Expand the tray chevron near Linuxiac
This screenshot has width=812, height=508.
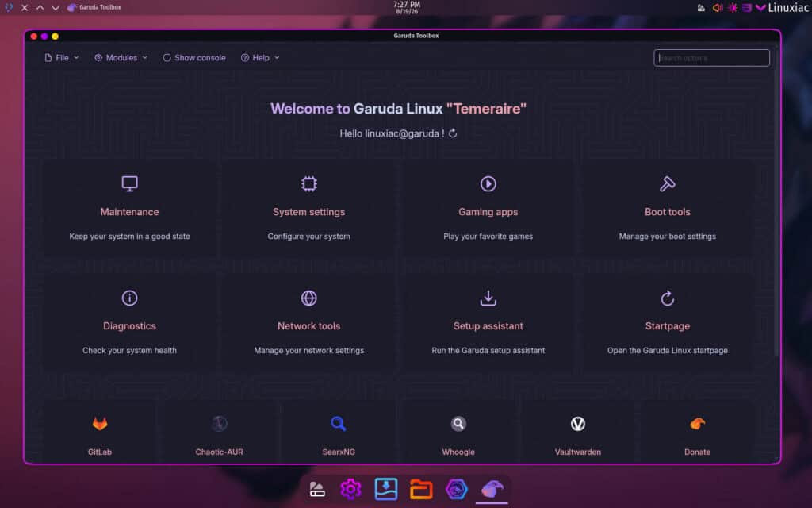[760, 8]
